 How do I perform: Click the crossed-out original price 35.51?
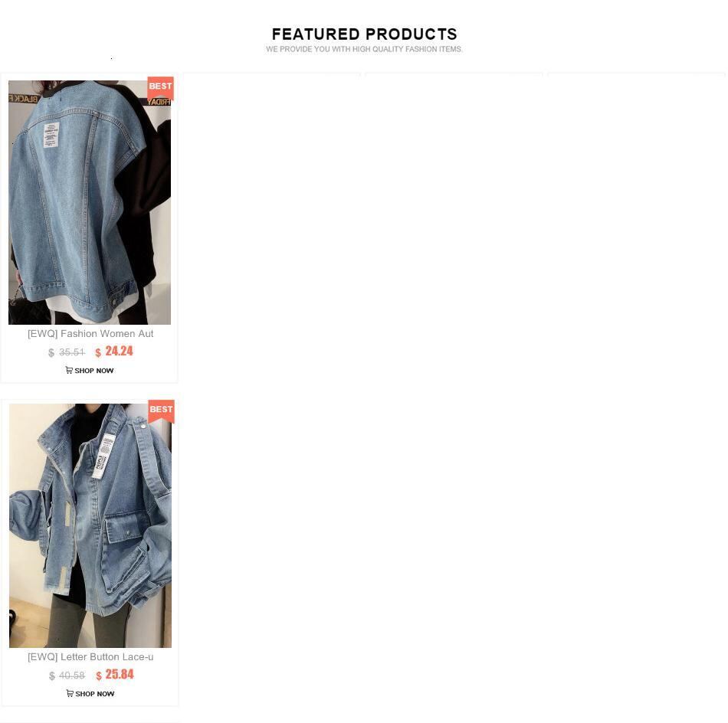[71, 352]
